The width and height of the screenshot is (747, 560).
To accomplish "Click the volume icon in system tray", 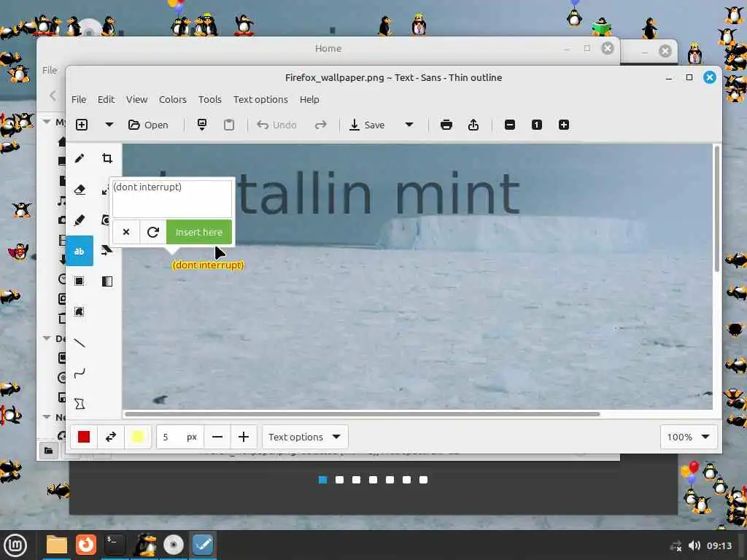I will 694,545.
